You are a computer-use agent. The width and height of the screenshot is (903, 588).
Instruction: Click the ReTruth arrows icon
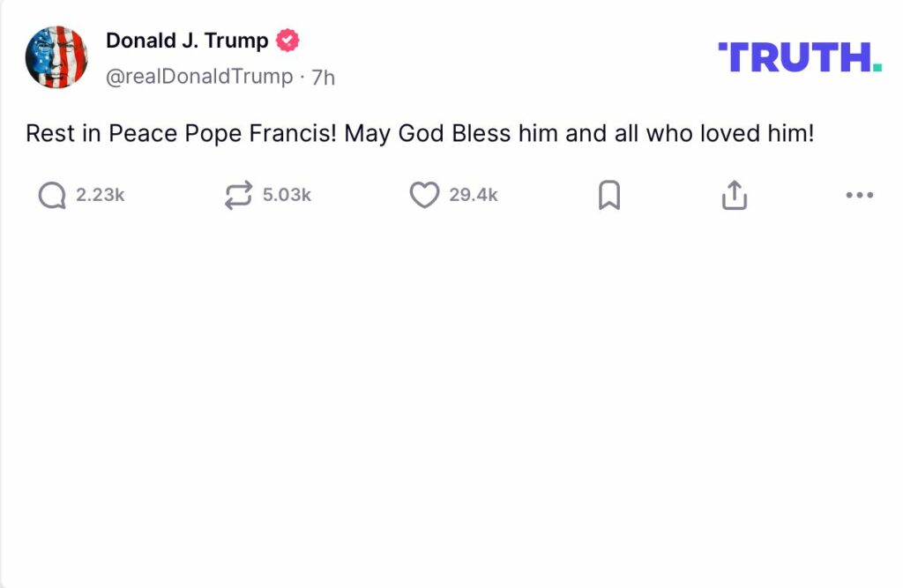[238, 196]
